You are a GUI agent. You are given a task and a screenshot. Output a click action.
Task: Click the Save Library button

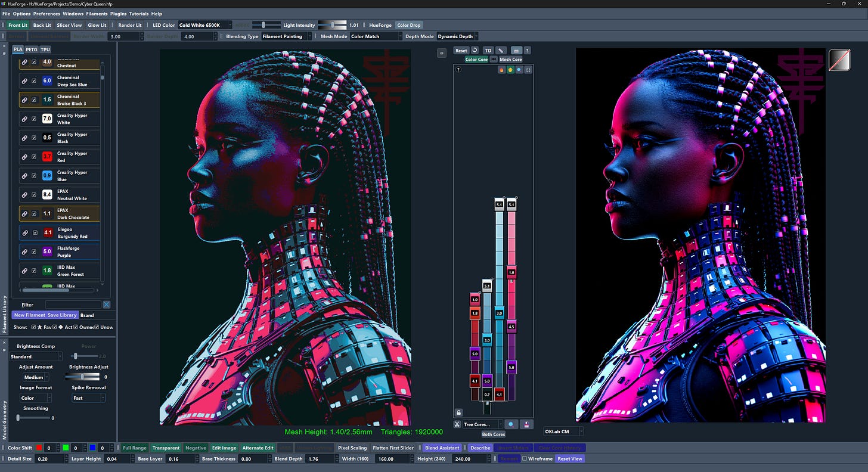(x=62, y=315)
